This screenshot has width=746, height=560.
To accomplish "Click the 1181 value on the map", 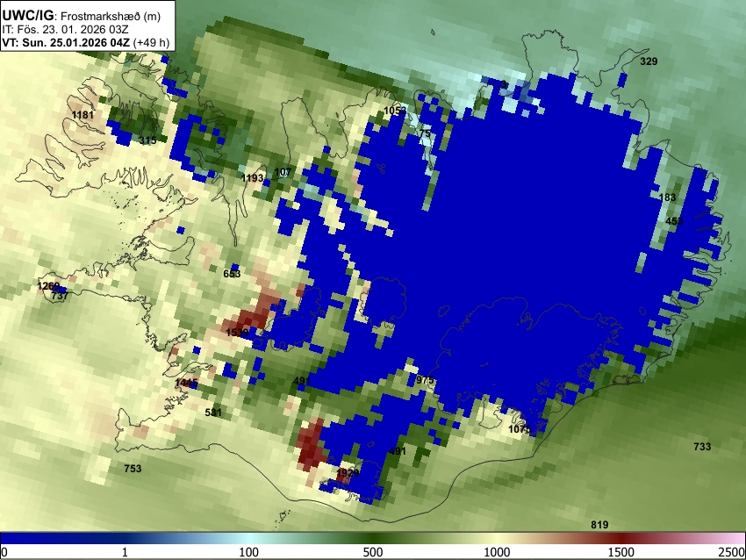I will (x=82, y=115).
